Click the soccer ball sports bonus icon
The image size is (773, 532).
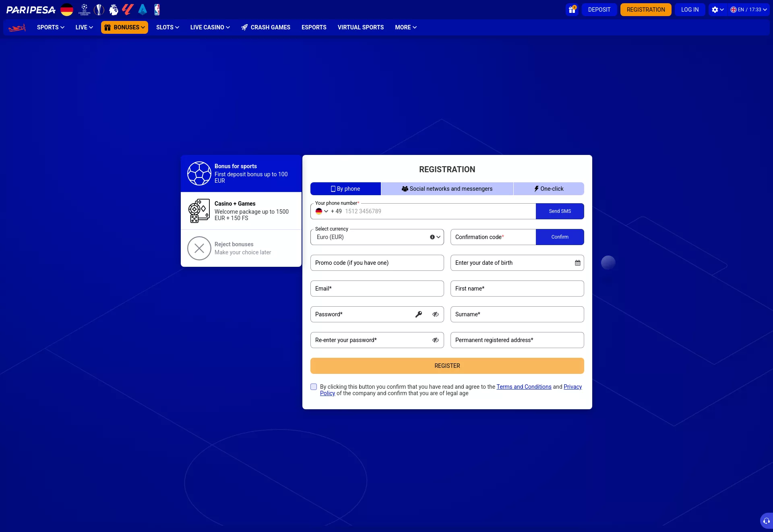coord(199,173)
